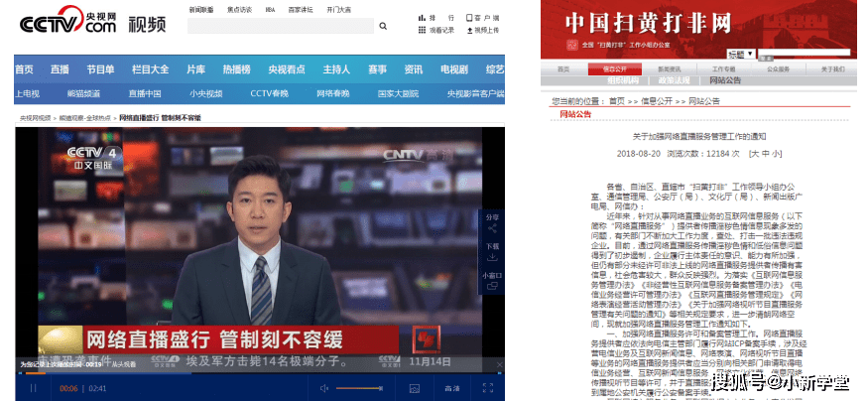Viewport: 868px width, 401px height.
Task: Open fullscreen mode in the video player
Action: [x=488, y=388]
